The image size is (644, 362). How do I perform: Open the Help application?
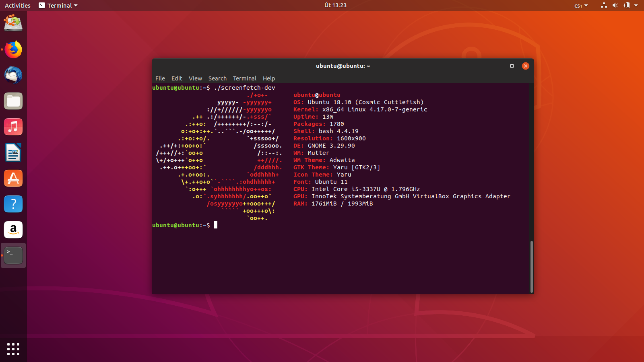click(x=13, y=204)
